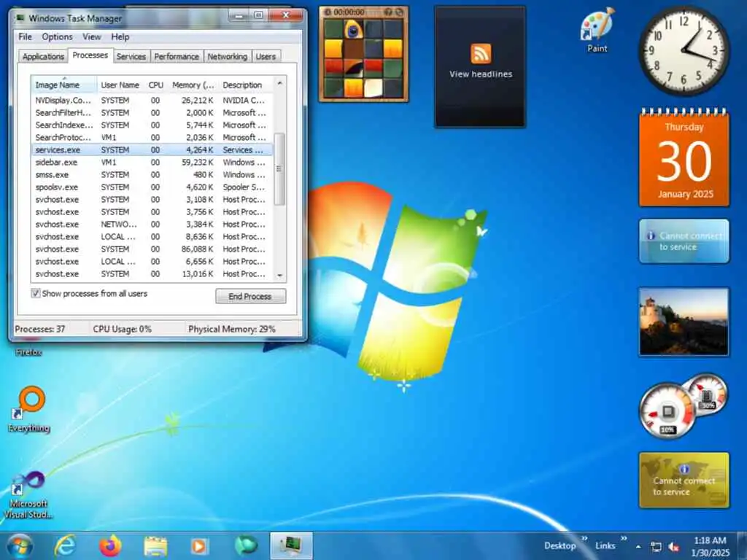Click the process list scroll down arrow
The height and width of the screenshot is (560, 747).
point(280,275)
